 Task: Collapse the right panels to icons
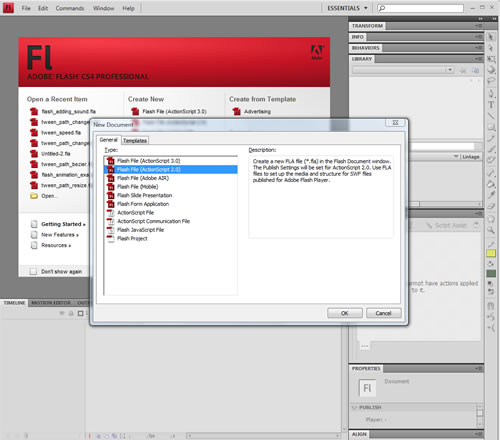point(480,19)
